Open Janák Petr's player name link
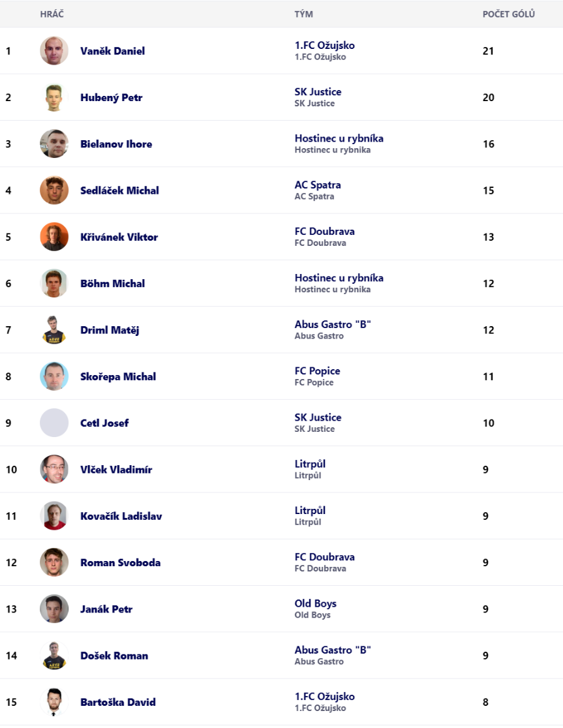 point(106,609)
